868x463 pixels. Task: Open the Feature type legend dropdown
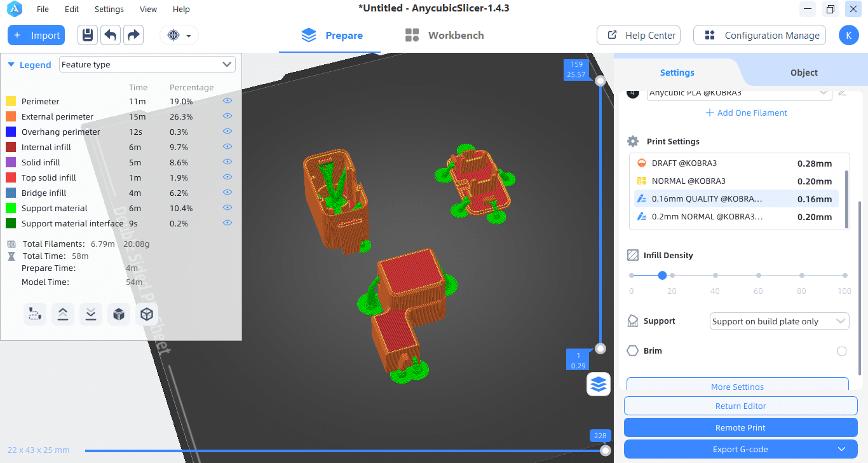pos(147,64)
